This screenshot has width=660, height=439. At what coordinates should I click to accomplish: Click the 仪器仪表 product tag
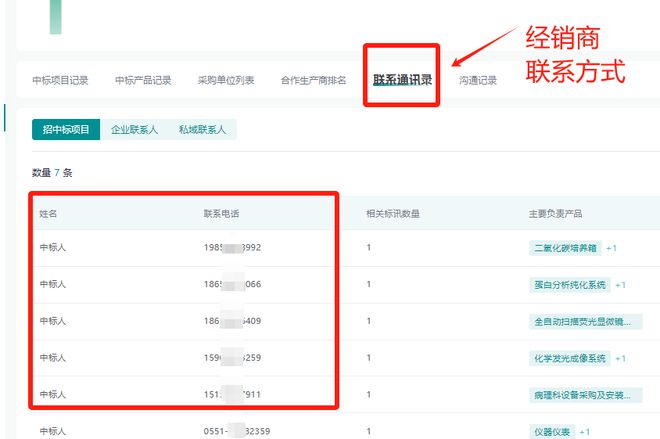[x=552, y=431]
